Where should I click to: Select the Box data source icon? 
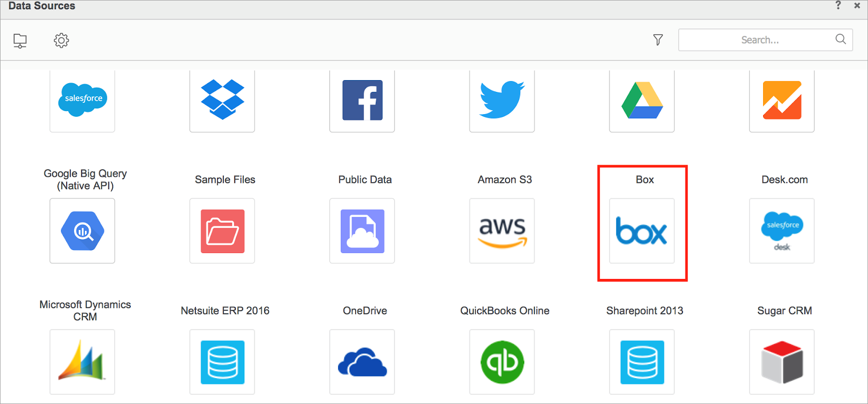coord(642,231)
